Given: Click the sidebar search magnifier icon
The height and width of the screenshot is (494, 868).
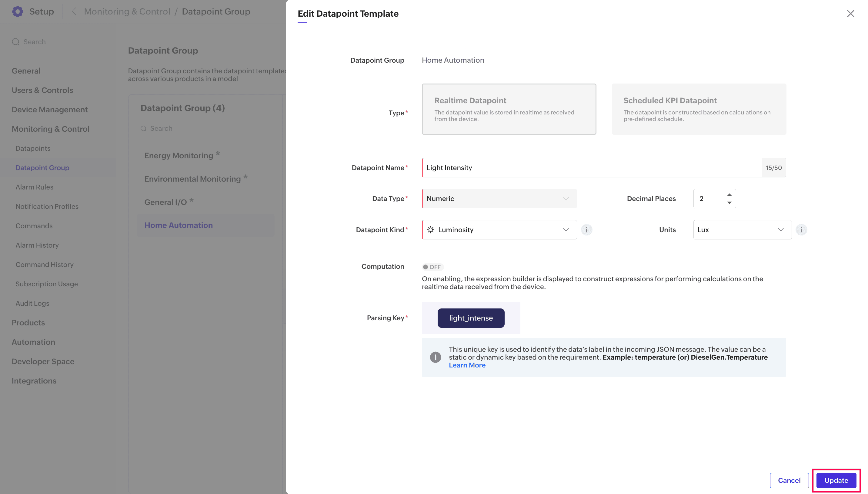Looking at the screenshot, I should [x=16, y=42].
